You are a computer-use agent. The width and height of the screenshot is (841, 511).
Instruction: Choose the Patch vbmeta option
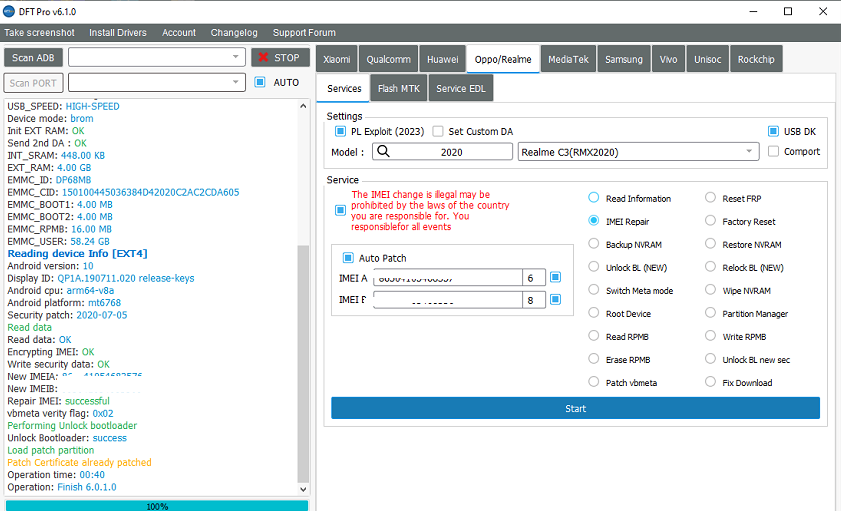coord(593,382)
